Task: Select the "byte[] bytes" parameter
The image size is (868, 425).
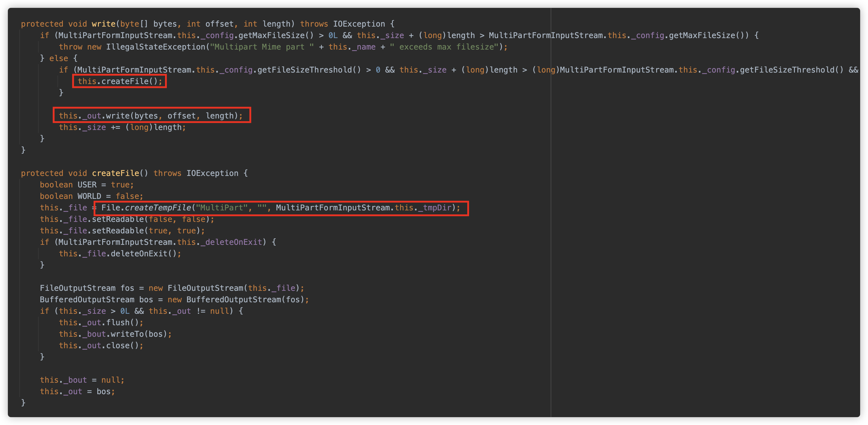Action: (149, 24)
